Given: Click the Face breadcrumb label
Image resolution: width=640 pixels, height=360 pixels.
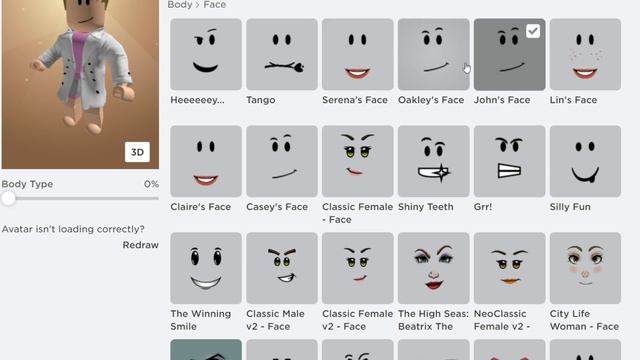Looking at the screenshot, I should [x=215, y=4].
